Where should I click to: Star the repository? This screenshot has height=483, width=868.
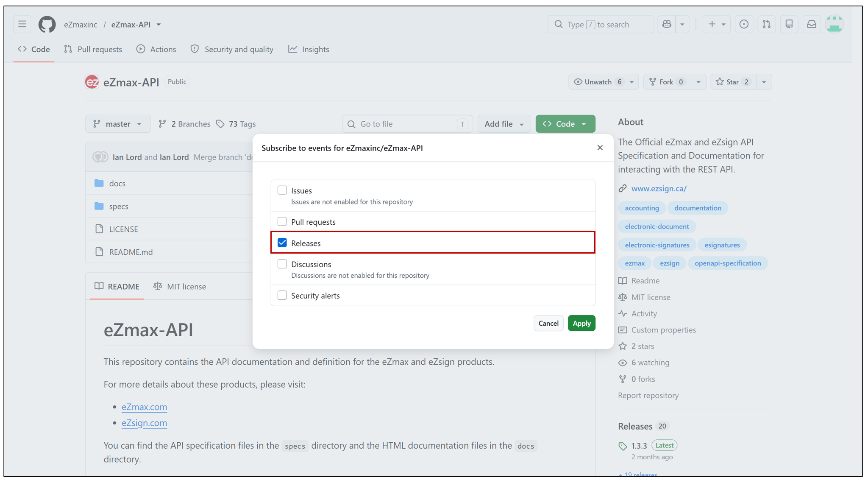tap(733, 82)
